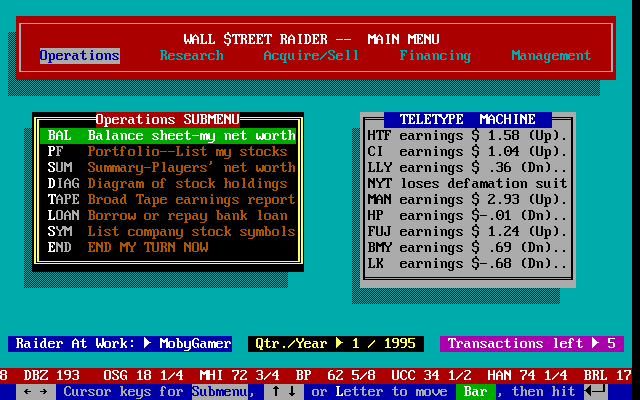Choose BAL Balance sheet-my net worth
The height and width of the screenshot is (400, 640).
tap(168, 135)
